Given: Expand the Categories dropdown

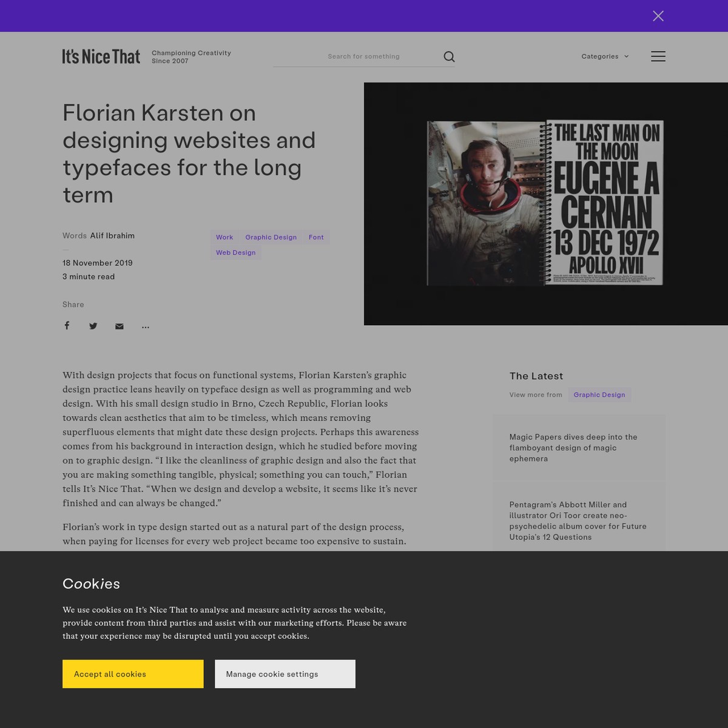Looking at the screenshot, I should [604, 56].
